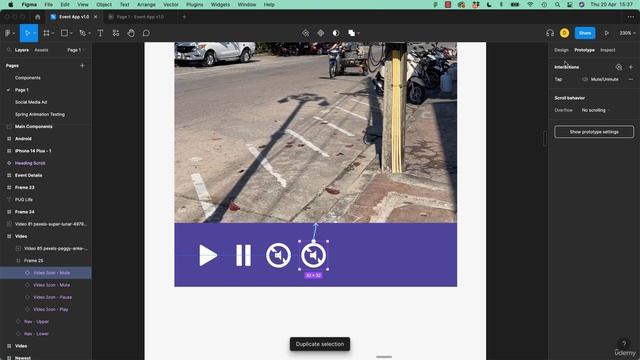Open the Vector menu
The image size is (640, 360).
171,4
